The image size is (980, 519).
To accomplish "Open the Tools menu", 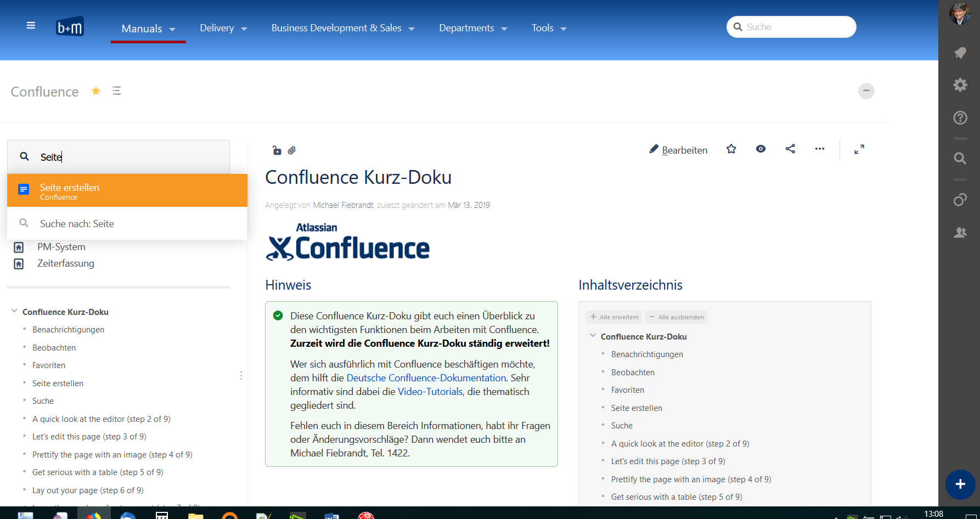I will point(549,28).
